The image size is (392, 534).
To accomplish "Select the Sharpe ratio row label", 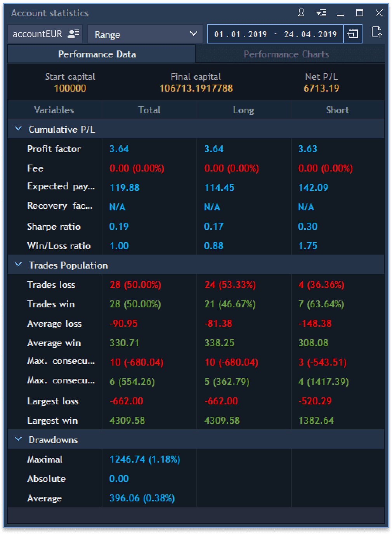I will click(54, 226).
